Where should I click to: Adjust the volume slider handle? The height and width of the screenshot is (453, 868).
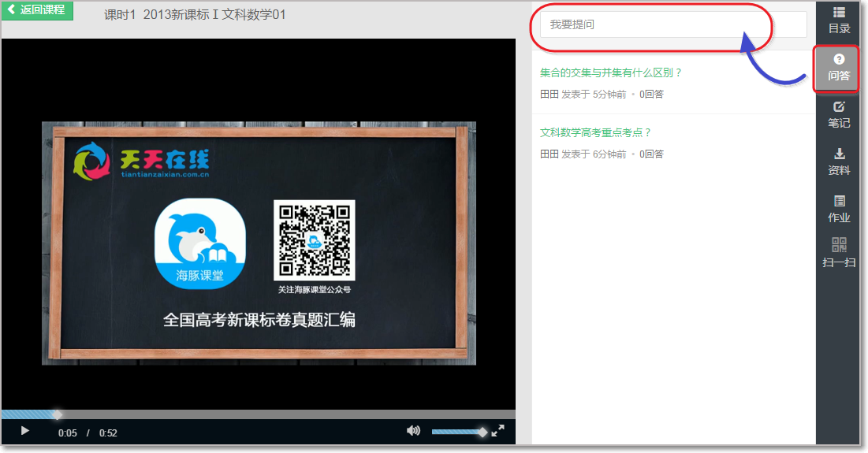482,432
